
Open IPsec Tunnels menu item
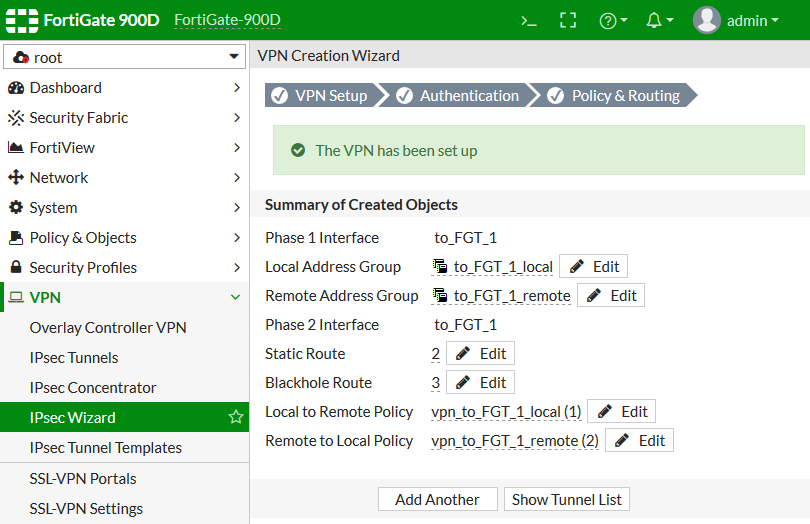74,358
